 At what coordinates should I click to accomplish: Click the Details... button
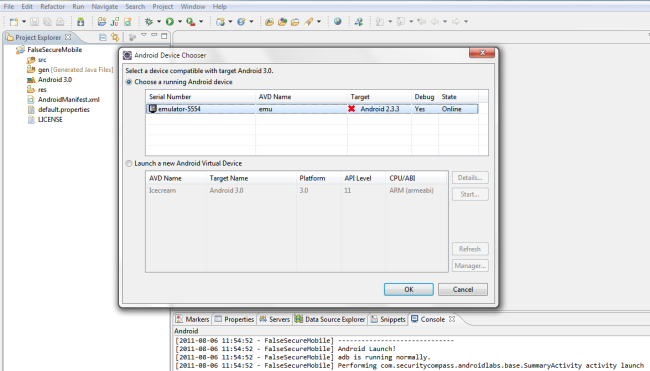[470, 178]
